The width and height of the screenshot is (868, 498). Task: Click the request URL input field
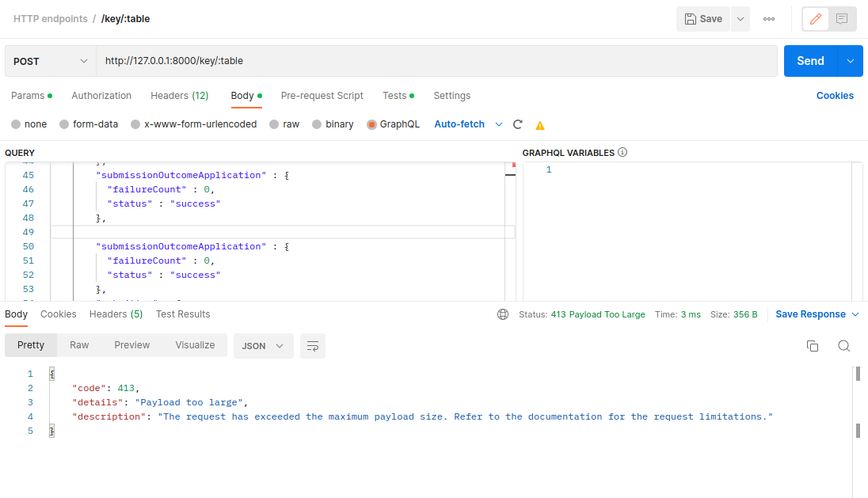click(436, 61)
